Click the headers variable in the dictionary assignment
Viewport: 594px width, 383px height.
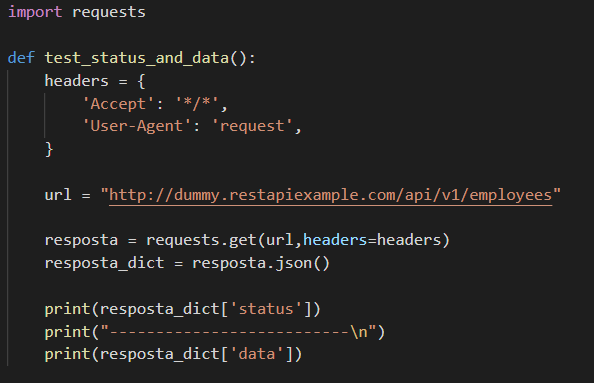point(77,81)
